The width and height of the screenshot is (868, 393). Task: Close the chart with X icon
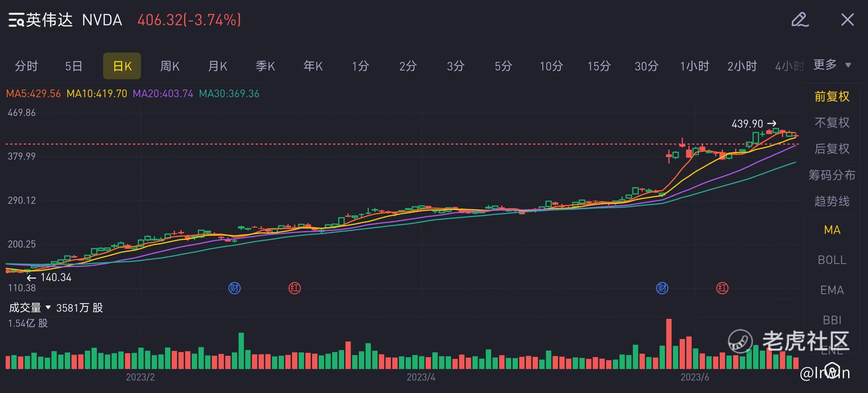(x=847, y=20)
